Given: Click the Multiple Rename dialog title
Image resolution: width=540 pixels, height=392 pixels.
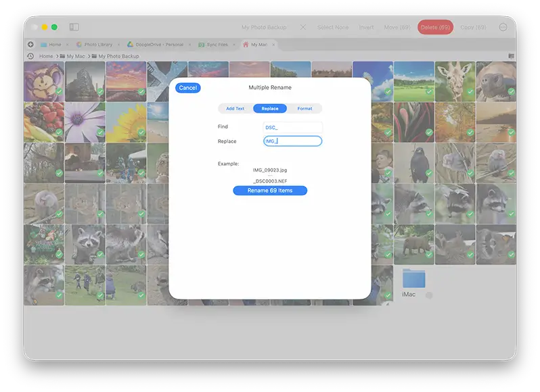Looking at the screenshot, I should tap(270, 87).
